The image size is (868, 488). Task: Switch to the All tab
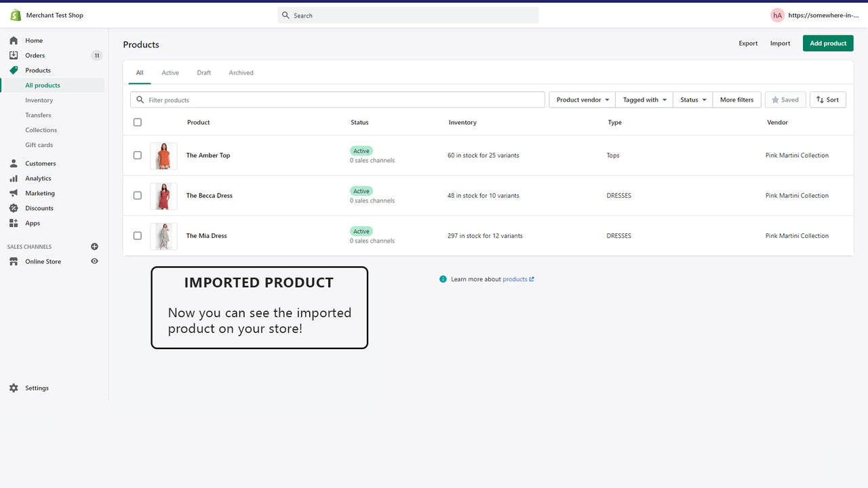(x=140, y=73)
